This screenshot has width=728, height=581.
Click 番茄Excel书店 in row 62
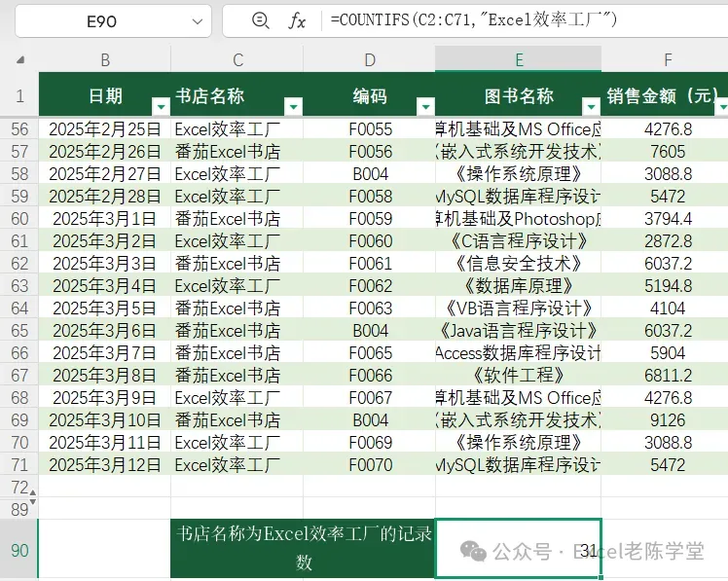pos(228,264)
